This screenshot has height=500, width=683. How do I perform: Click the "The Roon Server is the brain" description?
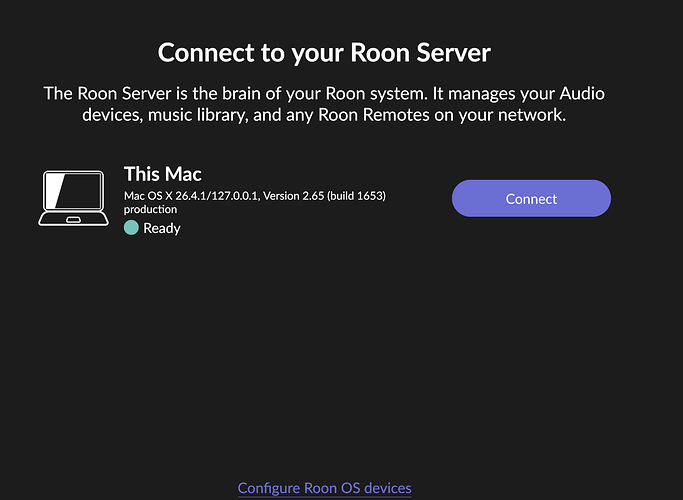324,104
